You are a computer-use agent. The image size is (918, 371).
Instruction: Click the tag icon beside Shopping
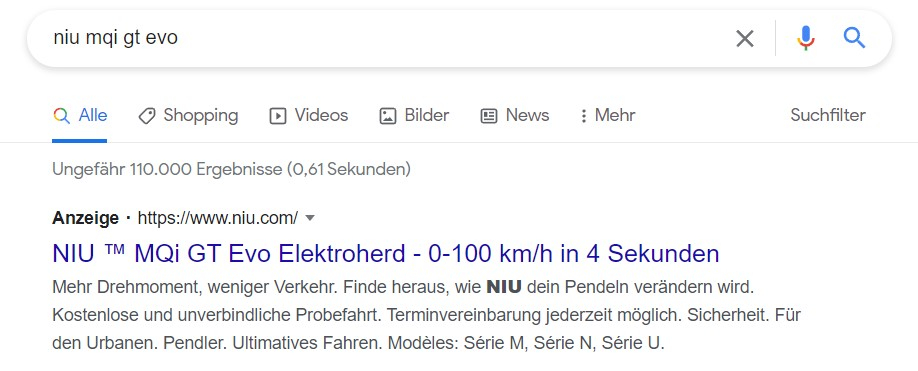(146, 116)
